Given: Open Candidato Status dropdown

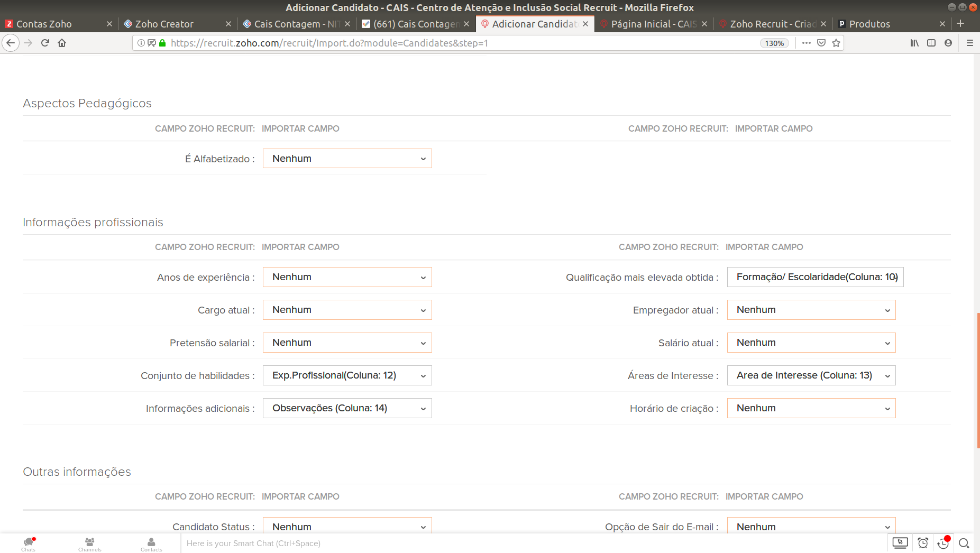Looking at the screenshot, I should 347,526.
